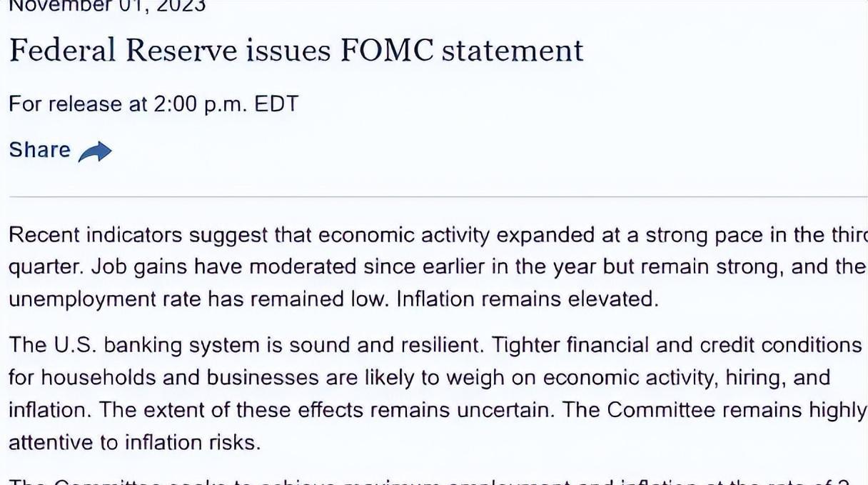Open the Share link text

[40, 150]
